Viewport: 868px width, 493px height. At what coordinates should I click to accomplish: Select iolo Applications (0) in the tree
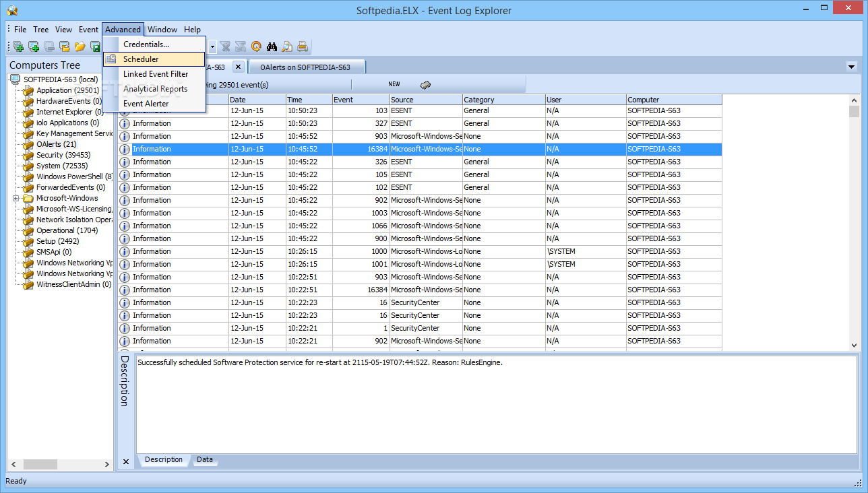tap(68, 123)
